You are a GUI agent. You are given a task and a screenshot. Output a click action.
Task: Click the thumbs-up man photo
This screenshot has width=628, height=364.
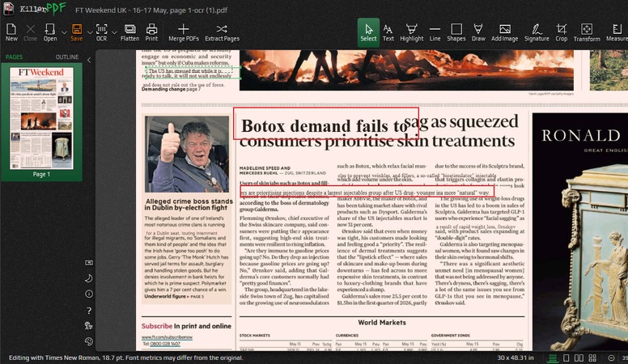[x=186, y=154]
